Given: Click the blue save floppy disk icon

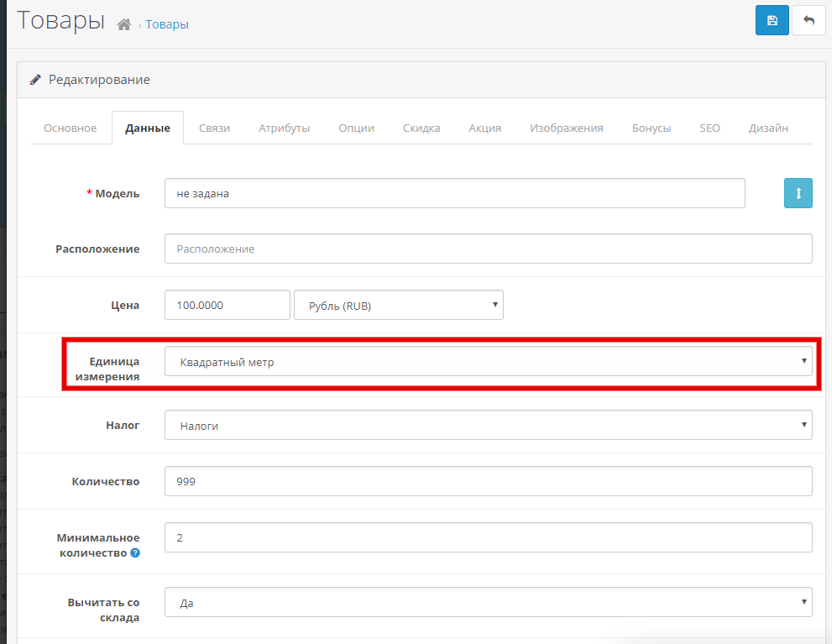Looking at the screenshot, I should pos(772,21).
